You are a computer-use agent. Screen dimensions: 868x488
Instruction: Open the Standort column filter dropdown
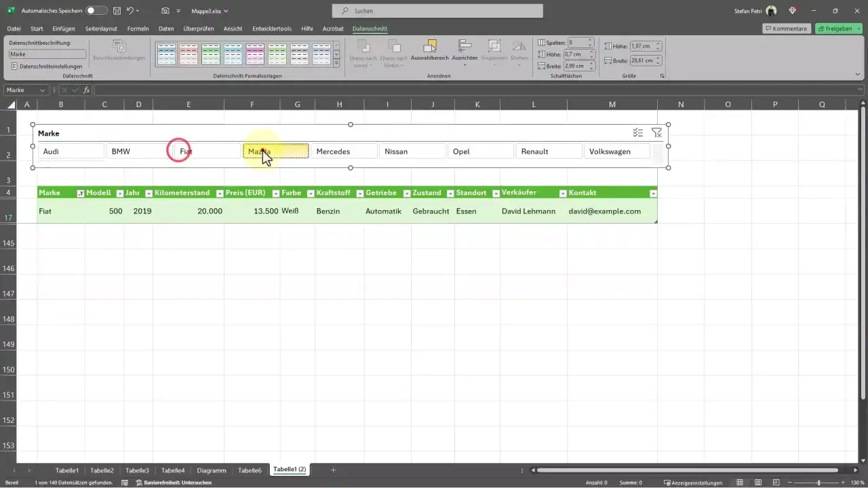(x=496, y=193)
